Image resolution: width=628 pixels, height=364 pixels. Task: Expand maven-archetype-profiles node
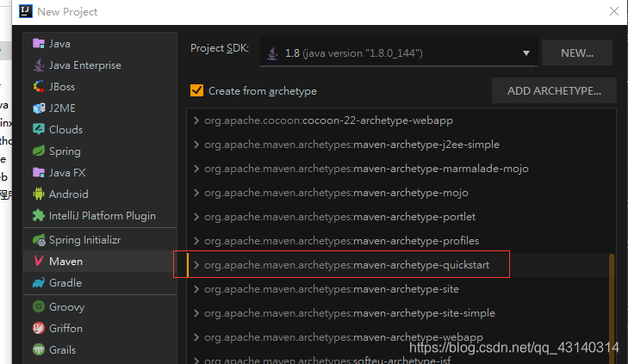196,241
